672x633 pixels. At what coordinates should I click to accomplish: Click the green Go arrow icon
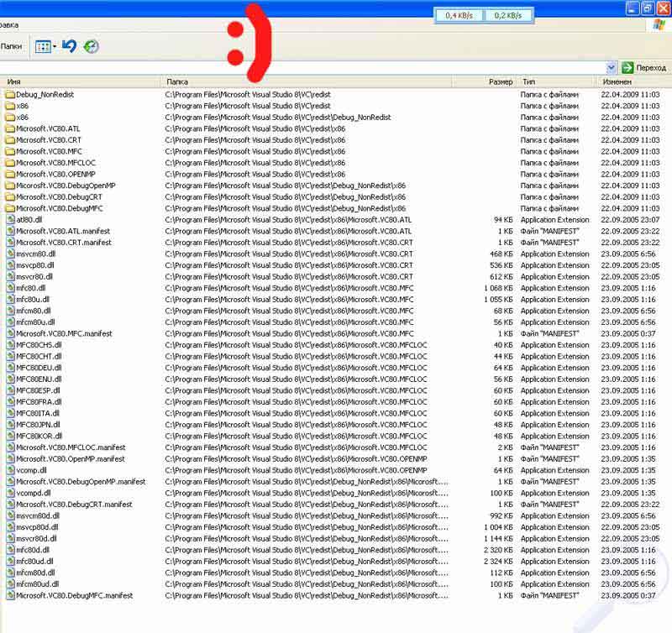click(x=627, y=67)
